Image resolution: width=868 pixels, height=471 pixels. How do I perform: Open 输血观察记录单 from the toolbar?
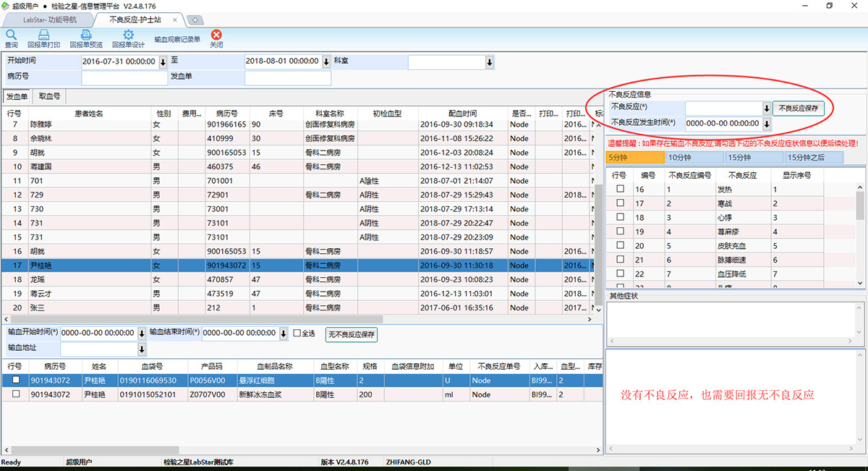(x=177, y=39)
